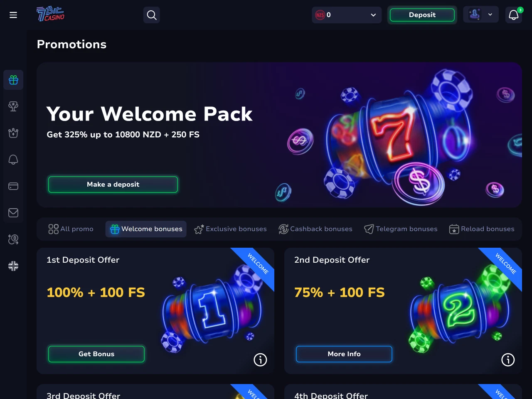This screenshot has height=399, width=532.
Task: Show info for 1st Deposit Offer
Action: pyautogui.click(x=260, y=360)
